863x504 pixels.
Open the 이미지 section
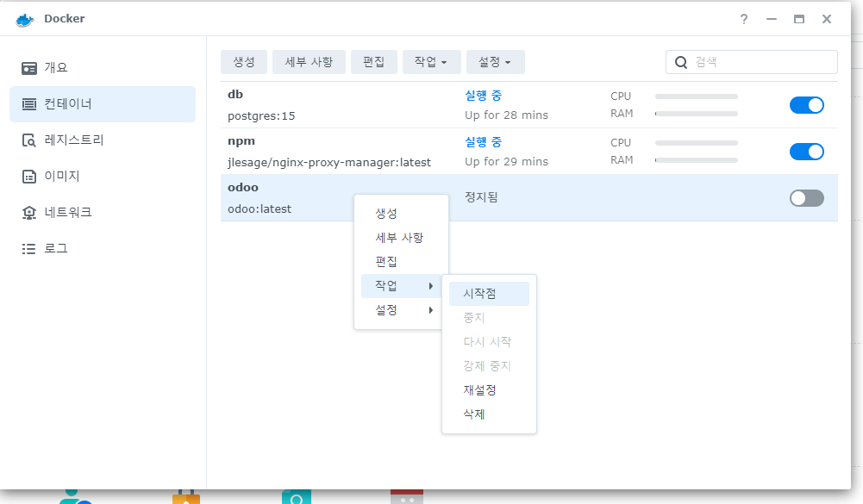click(x=103, y=177)
